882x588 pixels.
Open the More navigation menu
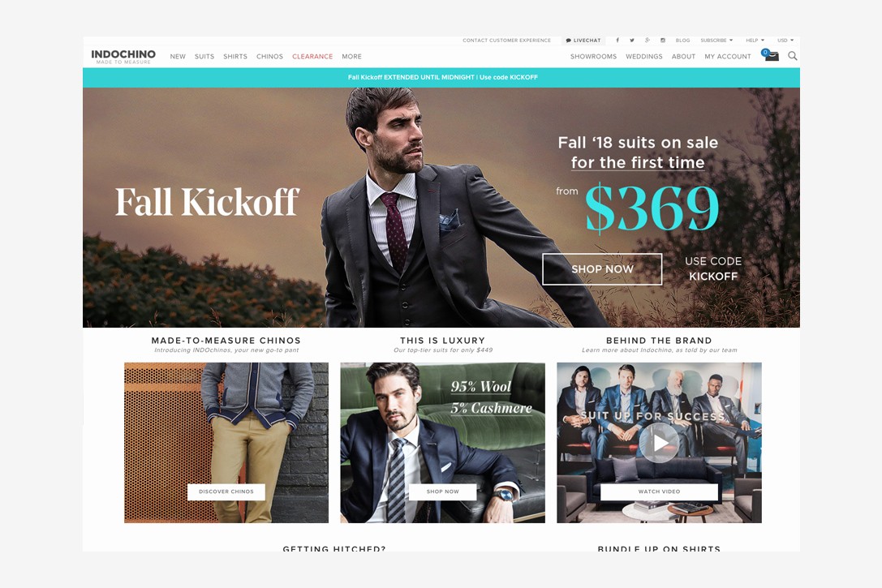pos(351,56)
